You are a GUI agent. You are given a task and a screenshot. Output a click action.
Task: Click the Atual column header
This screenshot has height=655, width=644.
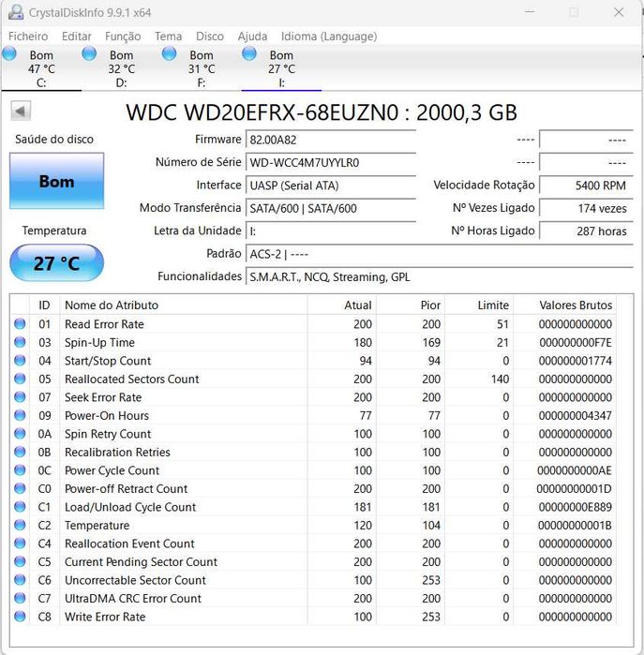342,305
